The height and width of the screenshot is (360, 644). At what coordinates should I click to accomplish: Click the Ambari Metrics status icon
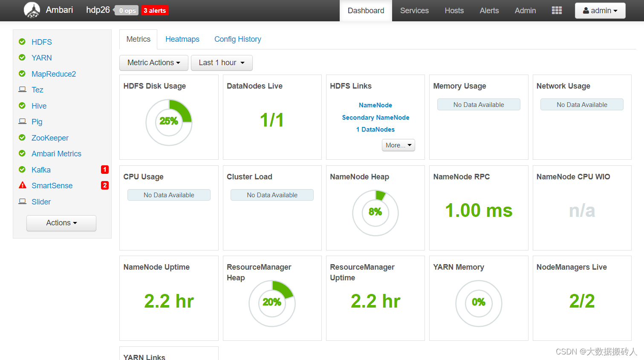(22, 153)
